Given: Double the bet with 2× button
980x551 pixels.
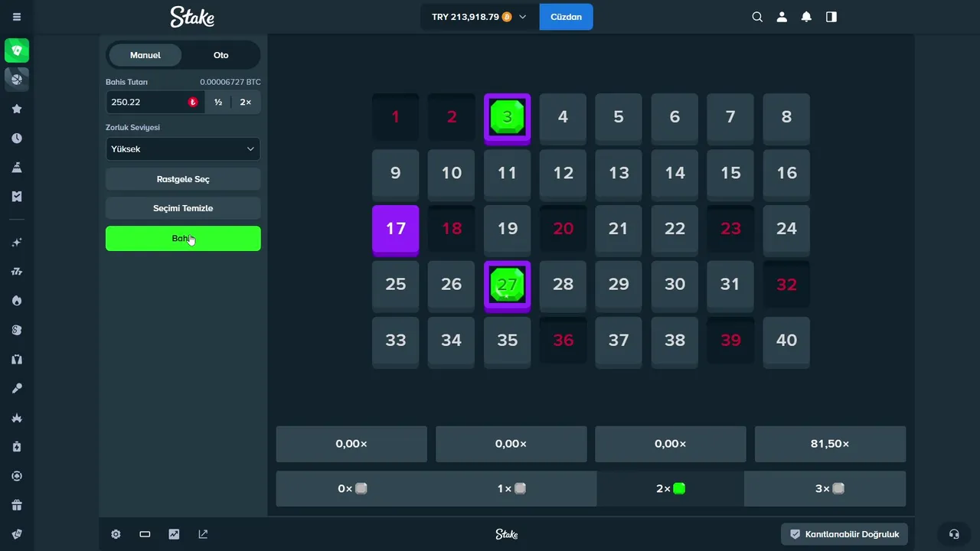Looking at the screenshot, I should [x=246, y=102].
